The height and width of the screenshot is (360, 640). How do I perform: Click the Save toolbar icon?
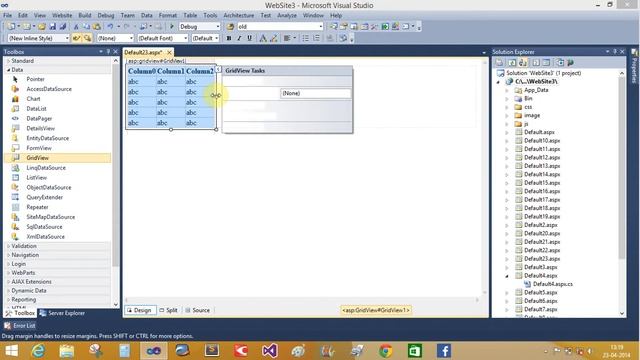pyautogui.click(x=52, y=27)
